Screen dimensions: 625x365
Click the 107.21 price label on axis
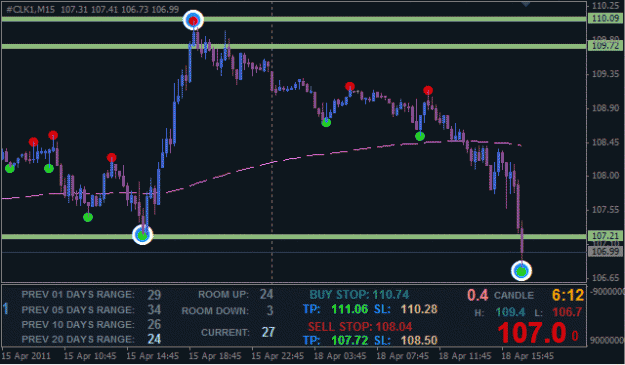point(605,236)
